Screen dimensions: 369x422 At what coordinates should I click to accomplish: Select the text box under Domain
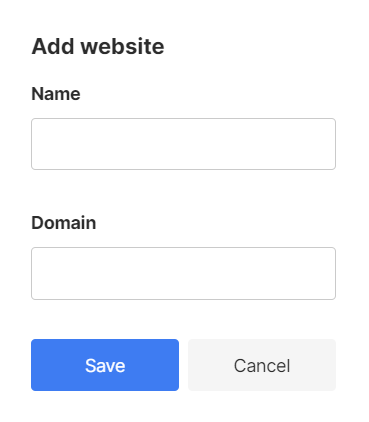pyautogui.click(x=183, y=273)
